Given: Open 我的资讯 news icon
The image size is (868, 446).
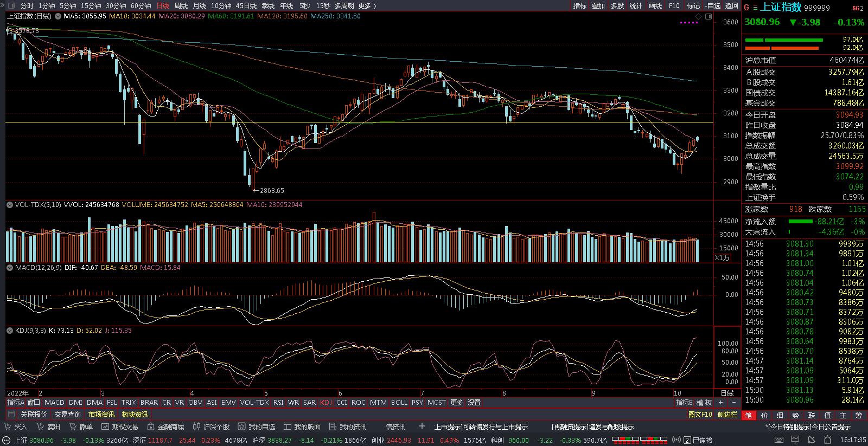Looking at the screenshot, I should click(333, 427).
